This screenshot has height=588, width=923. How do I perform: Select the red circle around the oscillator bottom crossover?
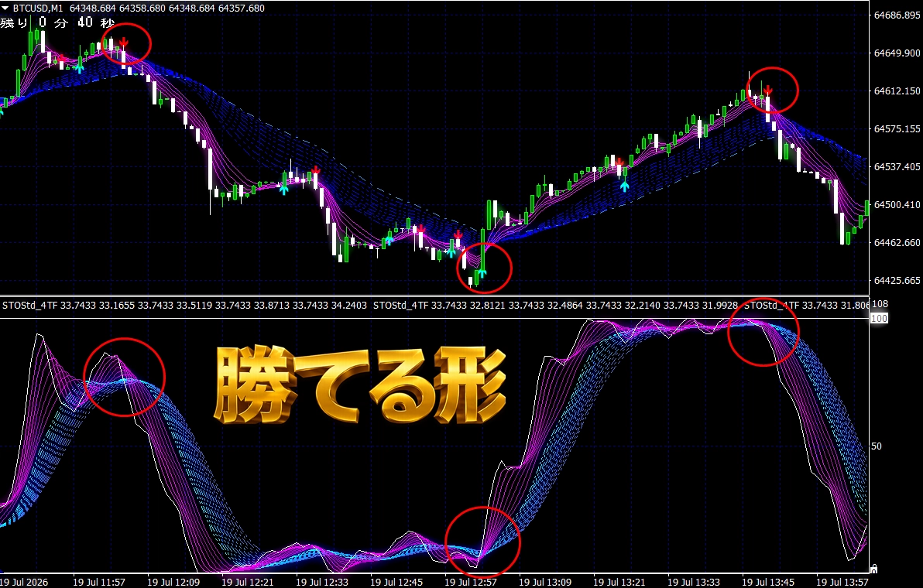[482, 542]
